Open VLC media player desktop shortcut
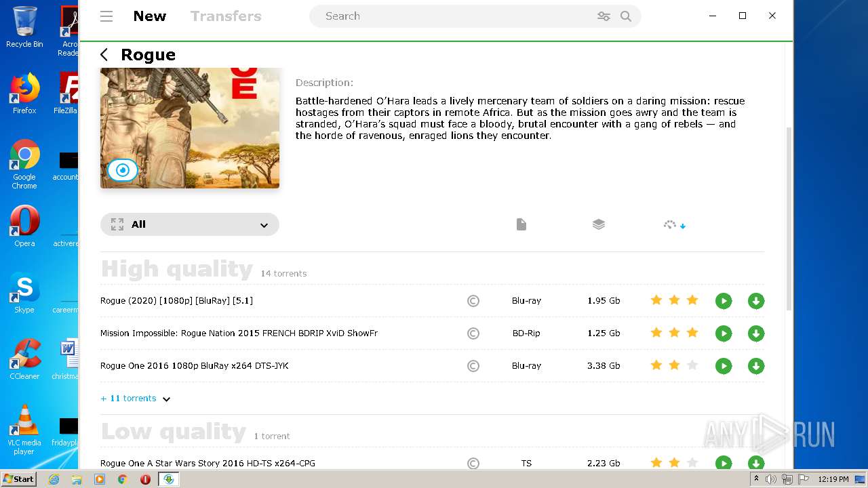The image size is (868, 488). pos(24,430)
